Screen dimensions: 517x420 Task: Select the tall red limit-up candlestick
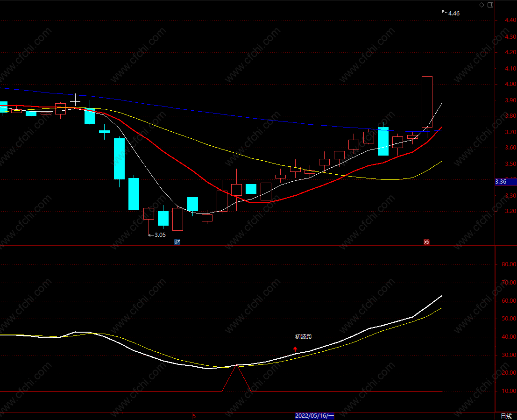click(427, 102)
